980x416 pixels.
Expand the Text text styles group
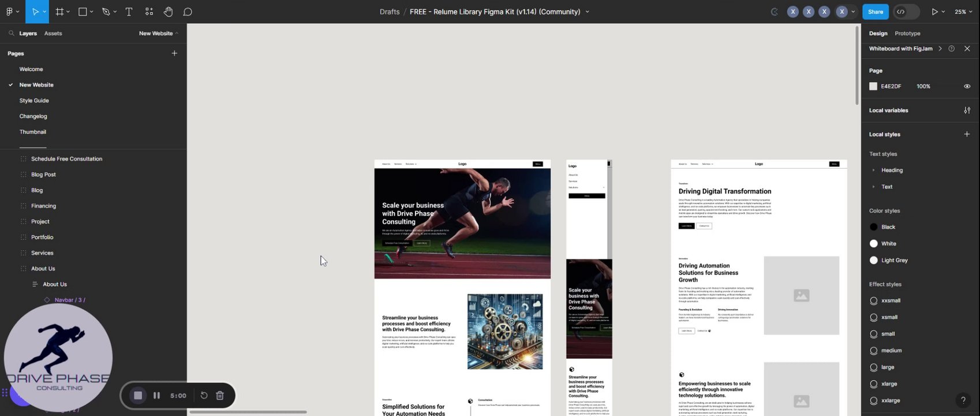point(873,187)
